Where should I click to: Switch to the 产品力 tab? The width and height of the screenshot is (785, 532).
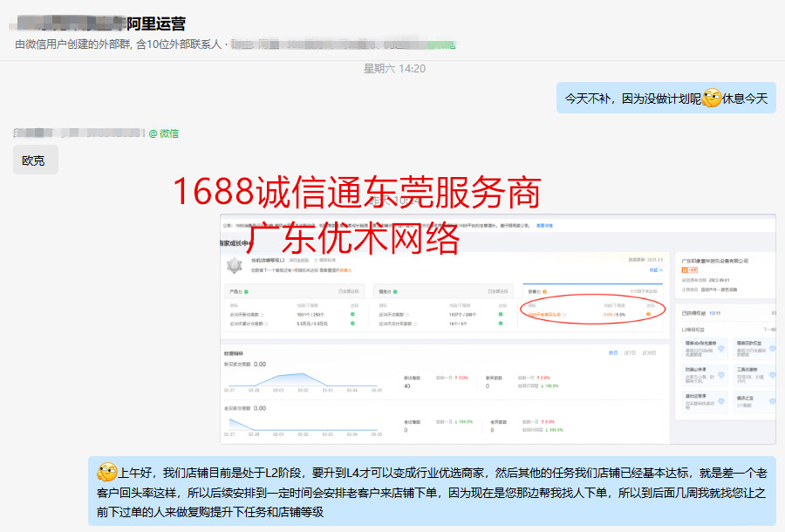pyautogui.click(x=235, y=291)
